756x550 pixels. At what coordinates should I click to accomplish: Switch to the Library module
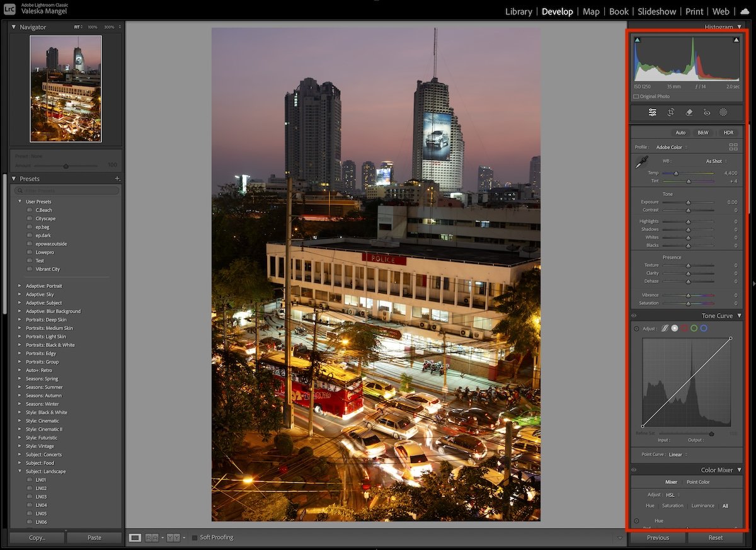coord(518,11)
